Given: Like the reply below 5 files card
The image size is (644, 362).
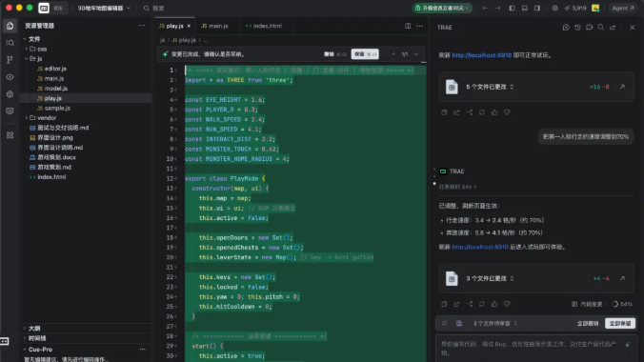Looking at the screenshot, I should (494, 112).
